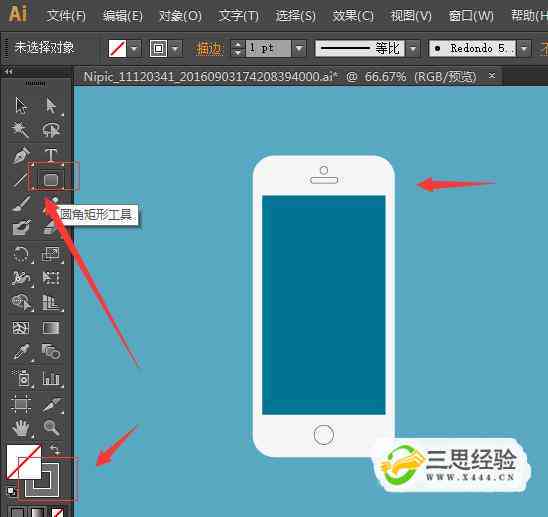Open the 视图(V) menu

[x=411, y=16]
